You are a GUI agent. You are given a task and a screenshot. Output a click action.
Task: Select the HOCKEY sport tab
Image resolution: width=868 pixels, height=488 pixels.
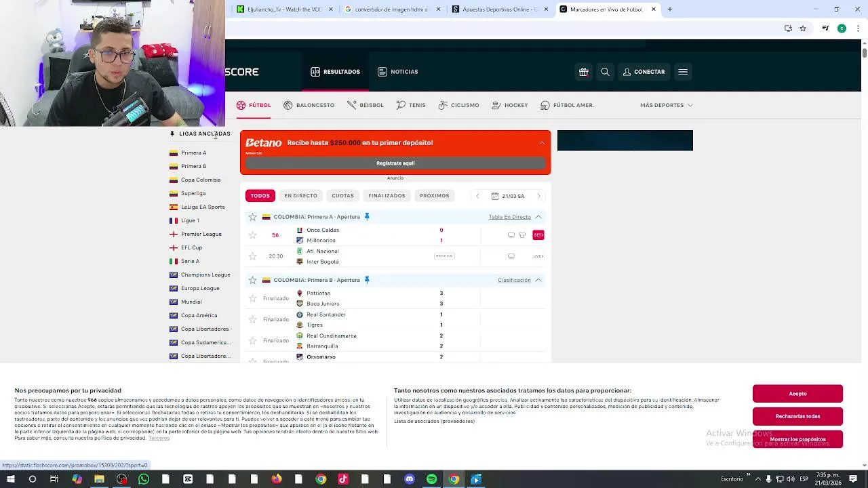[510, 105]
